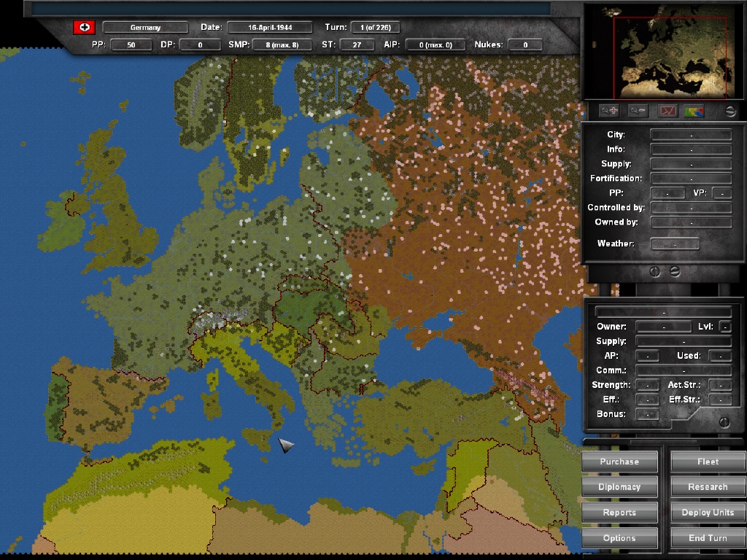This screenshot has width=747, height=560.
Task: Click the round dial icon right of map buttons
Action: click(730, 112)
